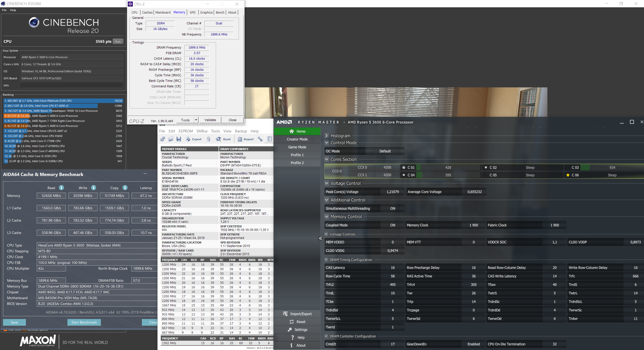Collapse the Ryzen Master sidebar using the double arrow
The image size is (644, 350).
[320, 238]
